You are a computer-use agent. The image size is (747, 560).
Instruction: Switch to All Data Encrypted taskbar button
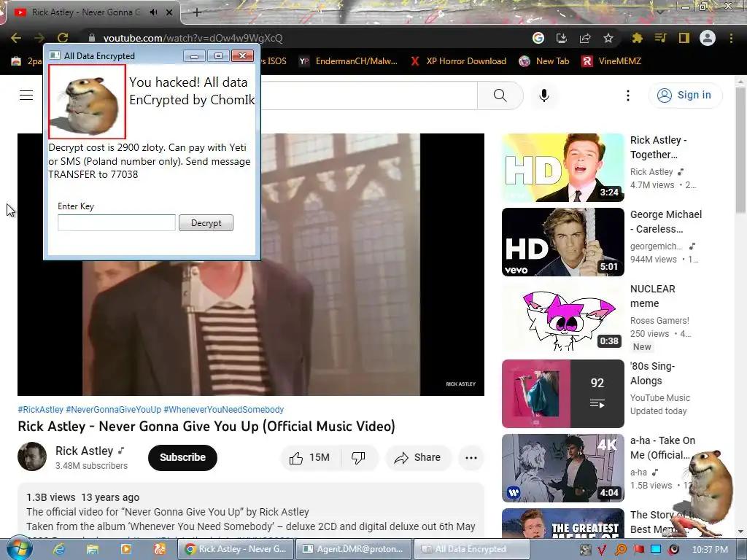(x=471, y=549)
